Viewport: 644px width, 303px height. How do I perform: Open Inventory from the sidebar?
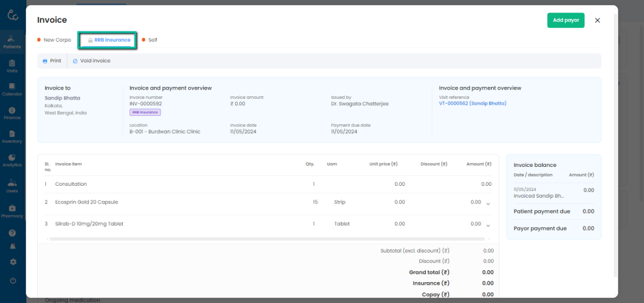coord(12,136)
